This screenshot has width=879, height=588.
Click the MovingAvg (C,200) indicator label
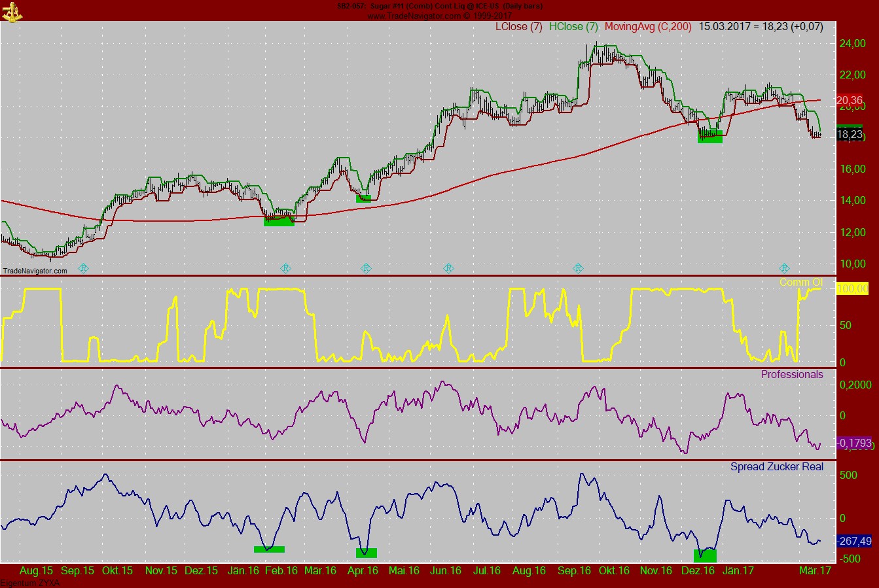[648, 27]
